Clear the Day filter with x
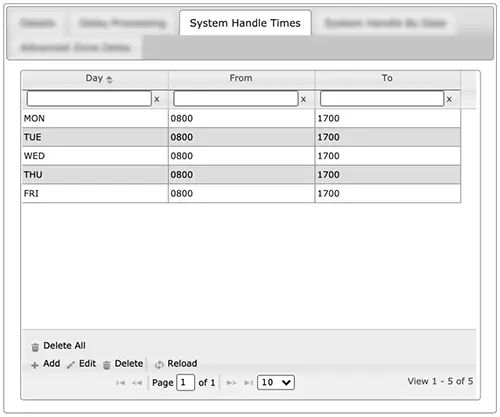Viewport: 500px width, 417px height. [x=157, y=99]
